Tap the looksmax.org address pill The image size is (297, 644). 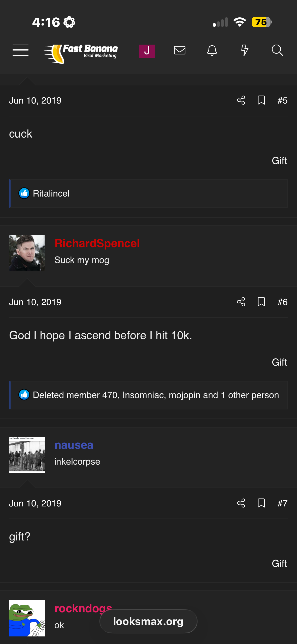pyautogui.click(x=148, y=621)
